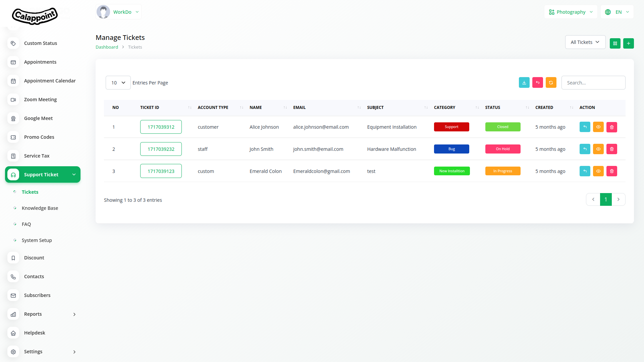
Task: Open Appointment Calendar menu item
Action: pyautogui.click(x=50, y=81)
